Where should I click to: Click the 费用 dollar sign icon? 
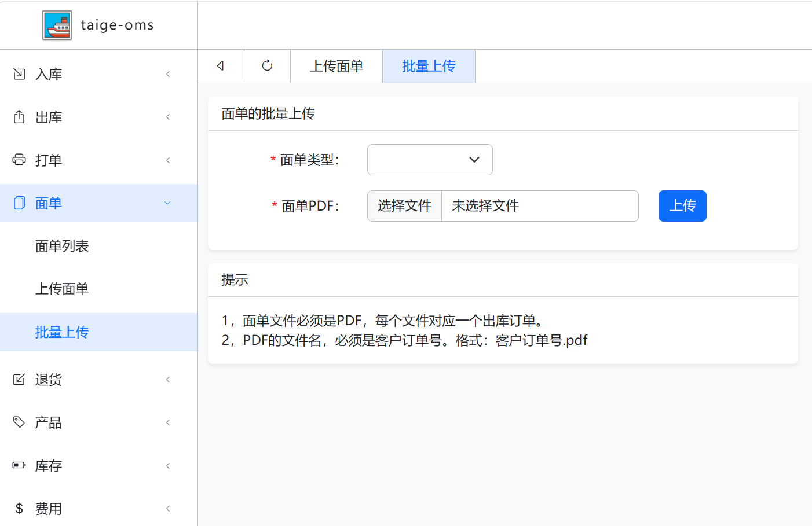tap(19, 509)
